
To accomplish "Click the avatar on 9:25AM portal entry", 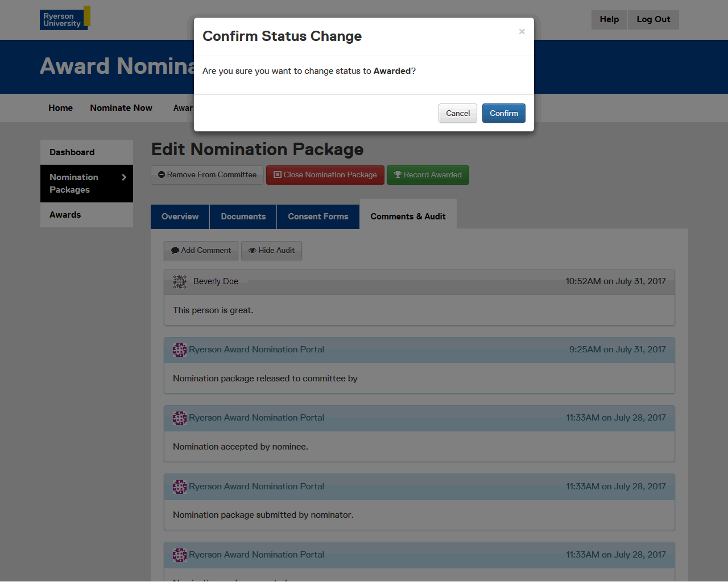I will click(x=180, y=350).
